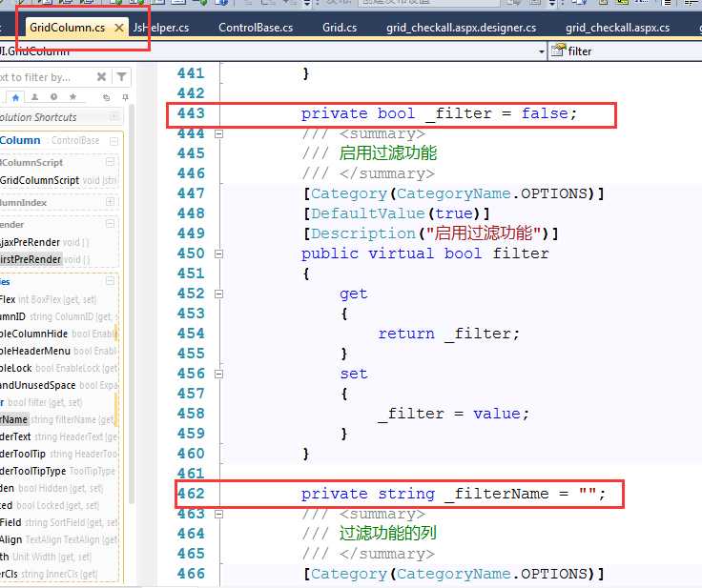The width and height of the screenshot is (702, 588).
Task: Collapse the get accessor at line 452
Action: click(218, 294)
